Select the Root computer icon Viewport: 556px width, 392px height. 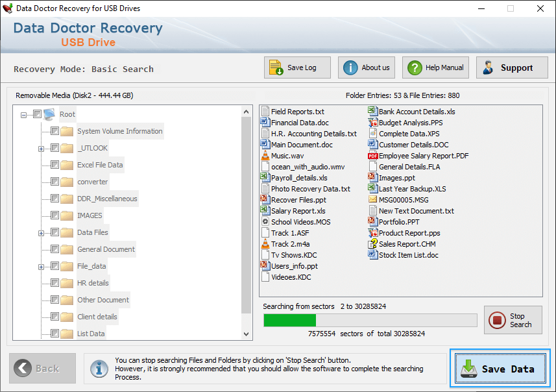(49, 114)
